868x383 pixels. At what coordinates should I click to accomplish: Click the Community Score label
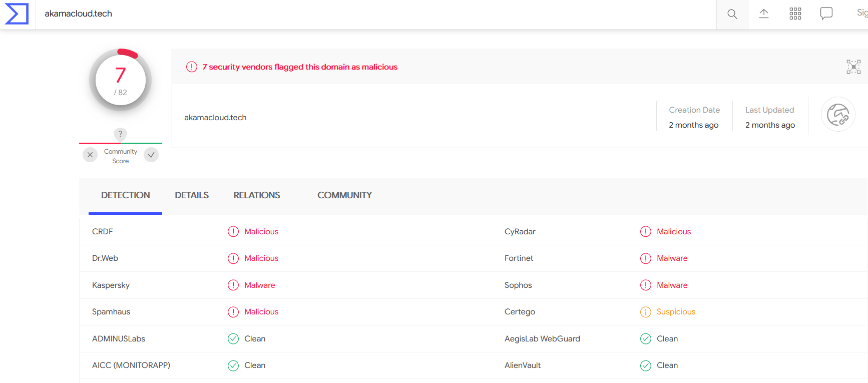tap(121, 156)
